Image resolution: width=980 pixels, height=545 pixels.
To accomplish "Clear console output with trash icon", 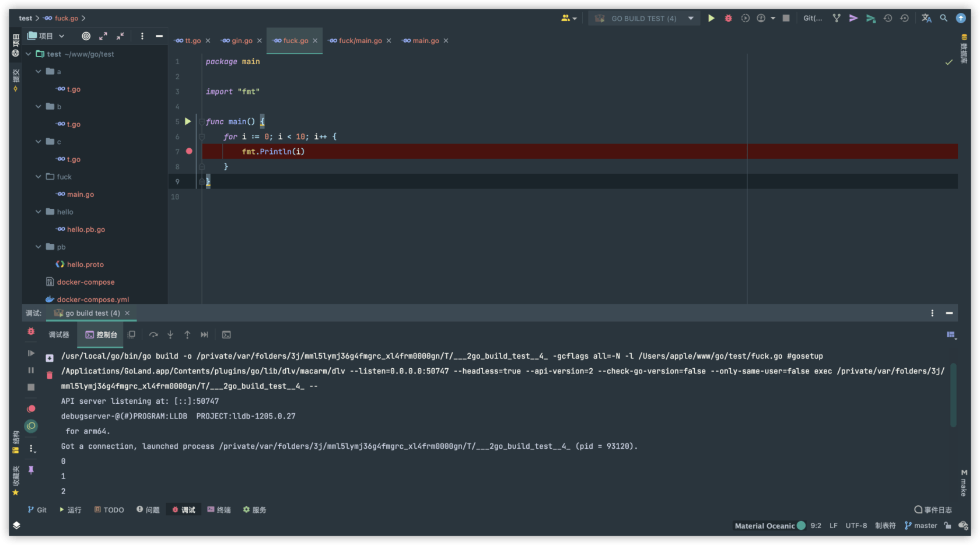I will pyautogui.click(x=50, y=375).
